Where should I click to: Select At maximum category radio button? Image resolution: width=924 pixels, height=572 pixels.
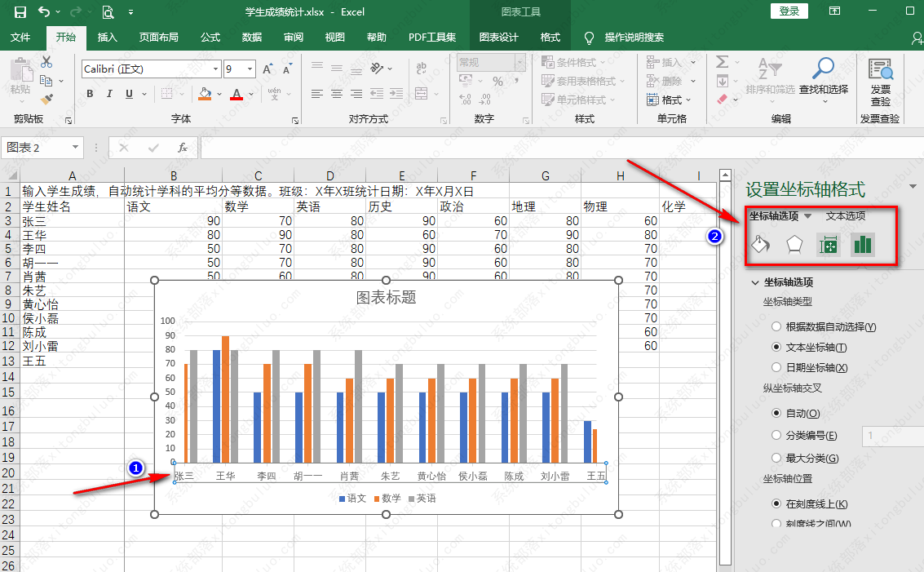[x=776, y=459]
